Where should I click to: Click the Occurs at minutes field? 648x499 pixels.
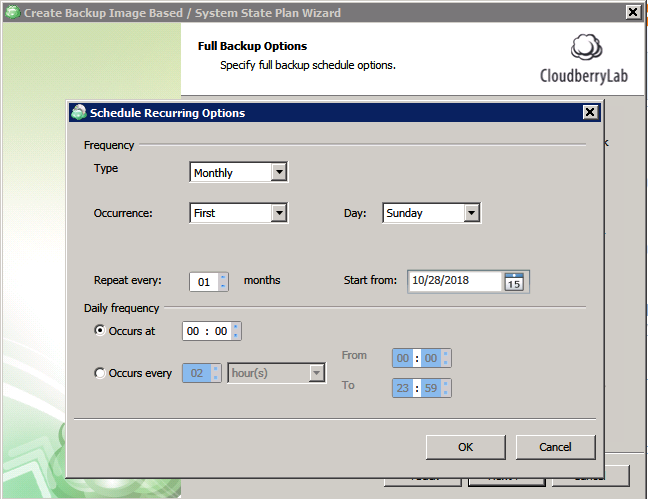[220, 331]
